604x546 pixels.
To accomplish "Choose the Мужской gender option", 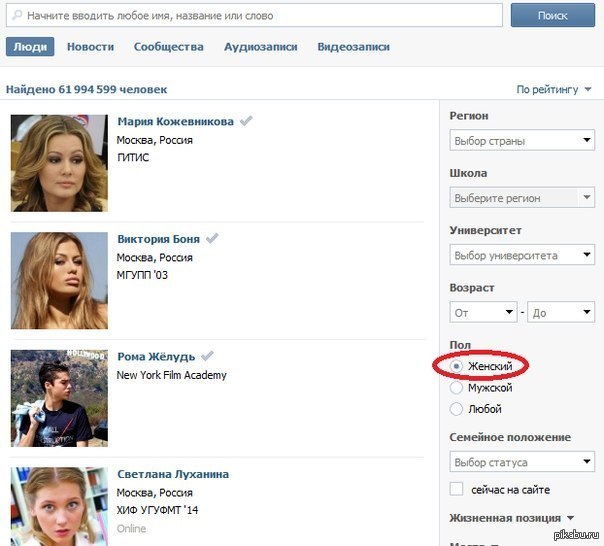I will [x=457, y=387].
